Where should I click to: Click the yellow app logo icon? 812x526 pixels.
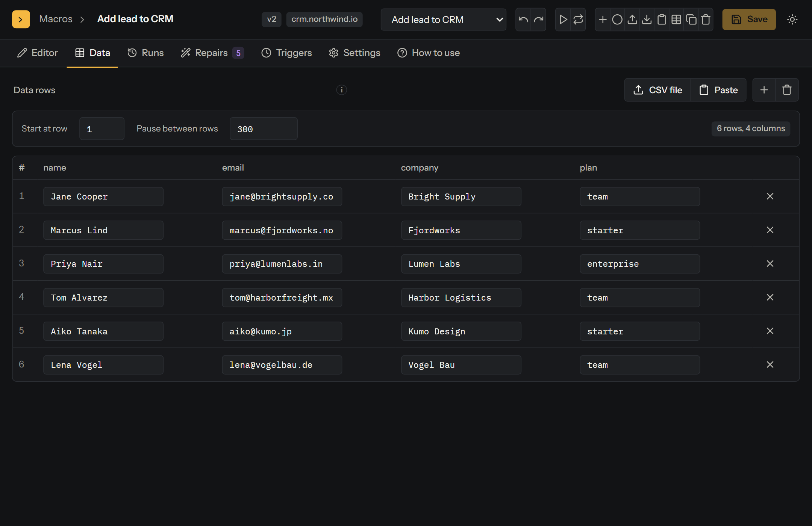point(21,19)
